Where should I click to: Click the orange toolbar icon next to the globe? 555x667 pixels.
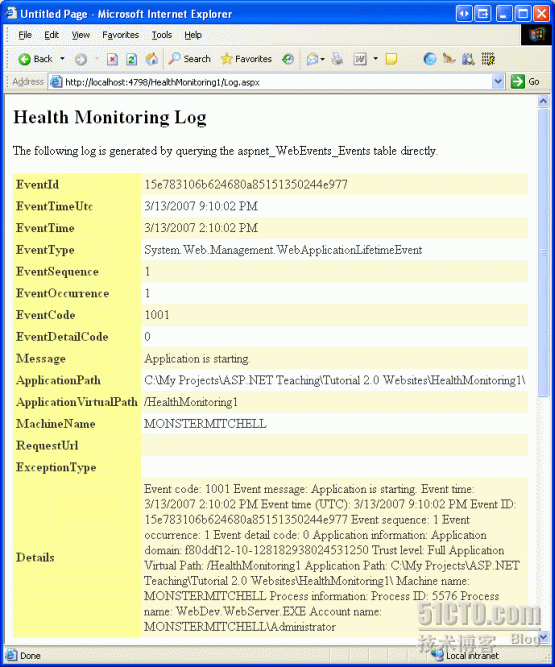pyautogui.click(x=449, y=59)
